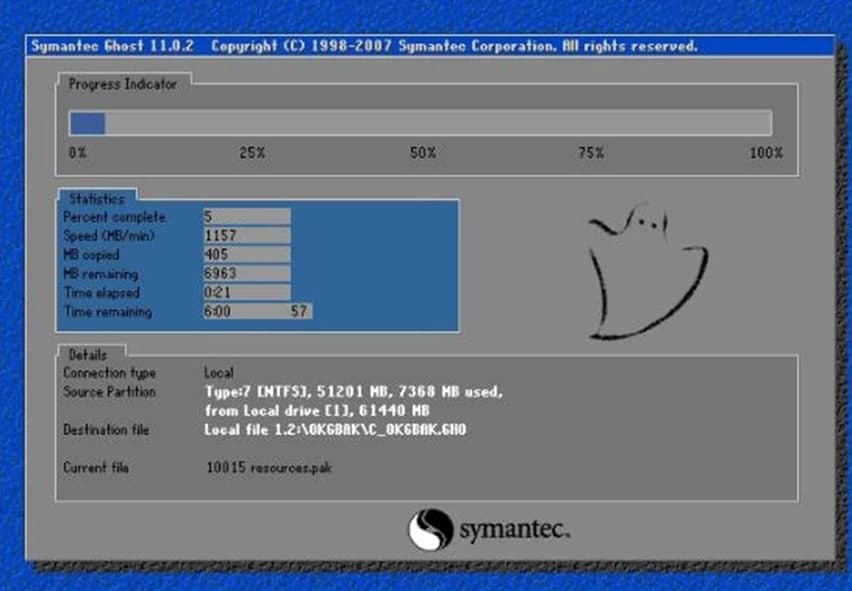Click the Speed (MB/min) value 1157
Screen dimensions: 852x591
246,236
